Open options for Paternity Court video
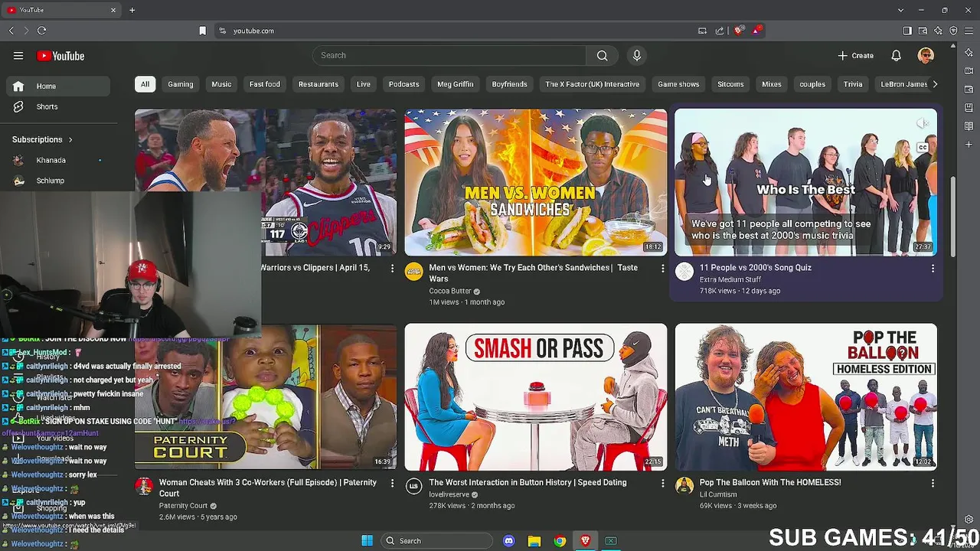Screen dimensions: 980x551 (x=392, y=484)
